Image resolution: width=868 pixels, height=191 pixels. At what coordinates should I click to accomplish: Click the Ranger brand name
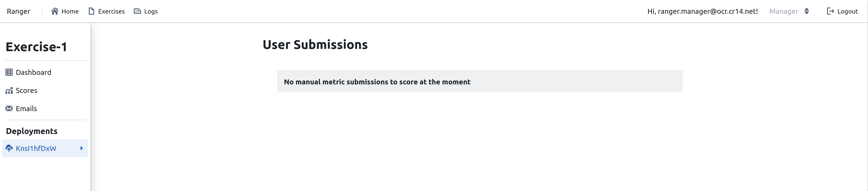(x=19, y=11)
